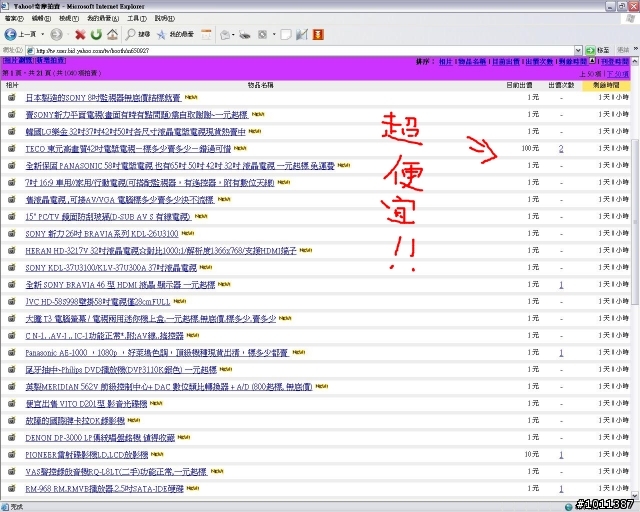This screenshot has height=512, width=640.
Task: Click the camera icon for the TECO row
Action: pyautogui.click(x=12, y=149)
